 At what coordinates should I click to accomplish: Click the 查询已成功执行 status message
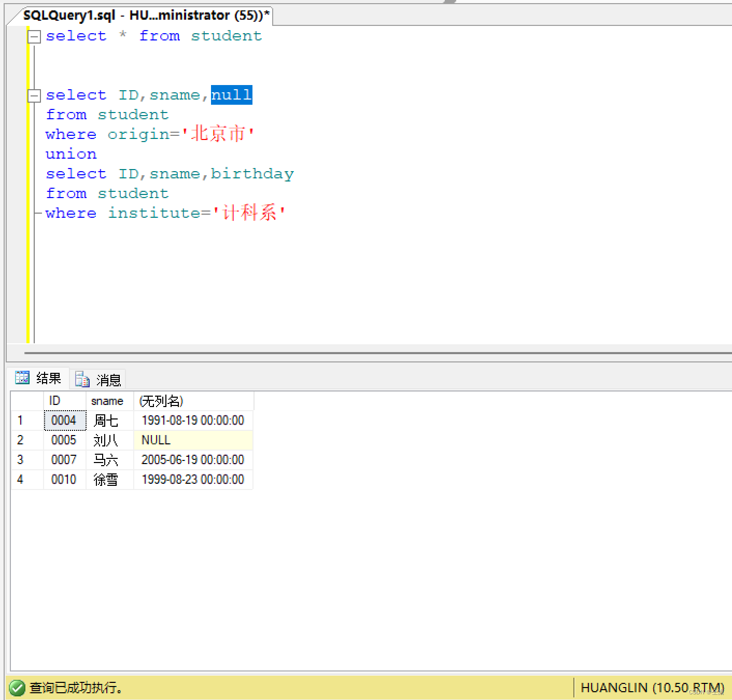tap(76, 688)
